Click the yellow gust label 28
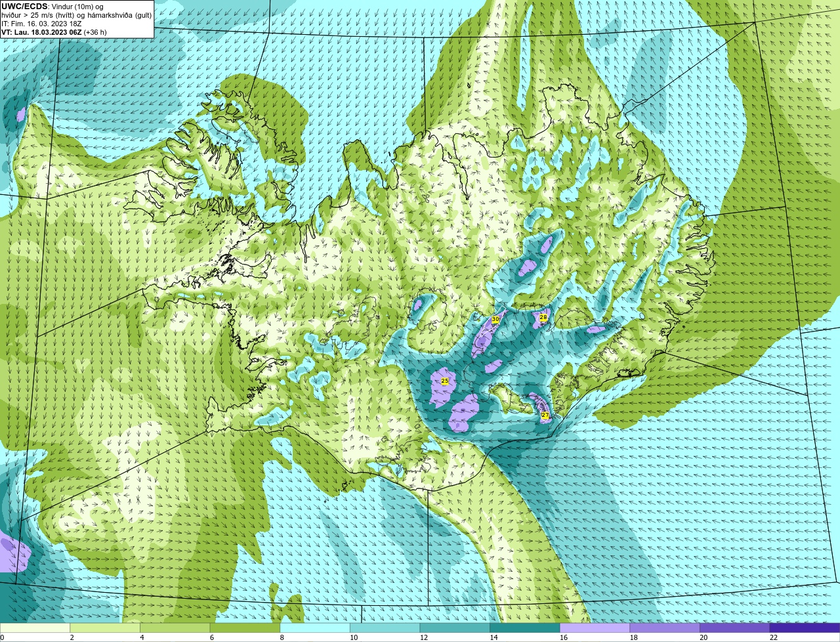Viewport: 840px width, 642px height. [x=543, y=318]
